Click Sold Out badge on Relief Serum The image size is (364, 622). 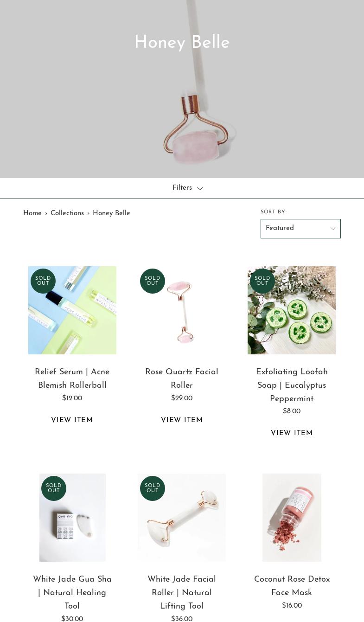click(43, 281)
